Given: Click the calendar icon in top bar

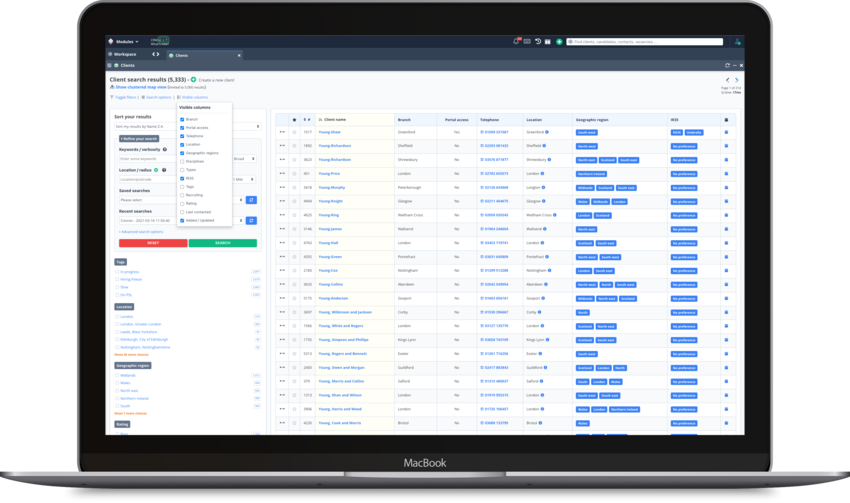Looking at the screenshot, I should tap(548, 41).
